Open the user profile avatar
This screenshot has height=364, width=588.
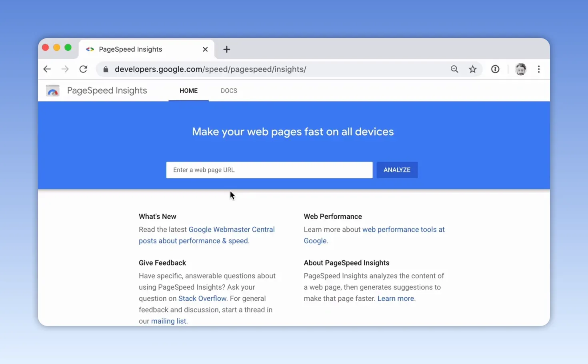pos(520,69)
